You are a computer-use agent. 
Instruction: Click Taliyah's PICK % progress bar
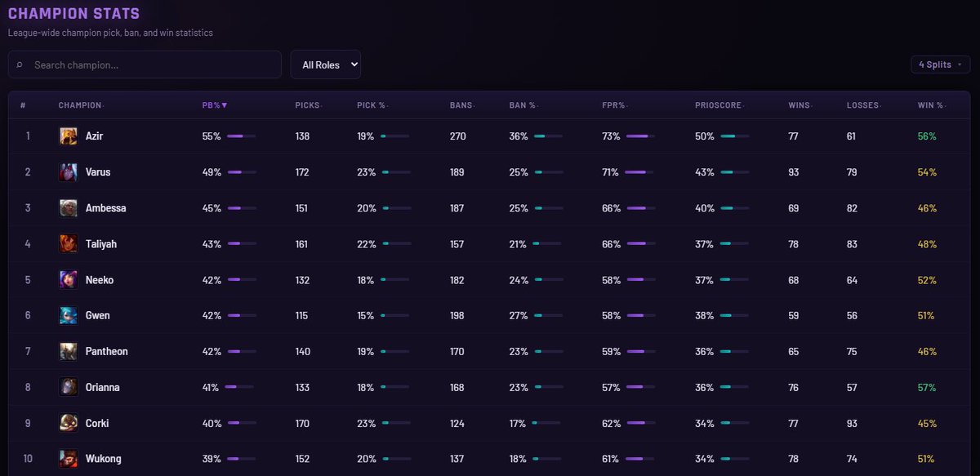click(x=396, y=244)
